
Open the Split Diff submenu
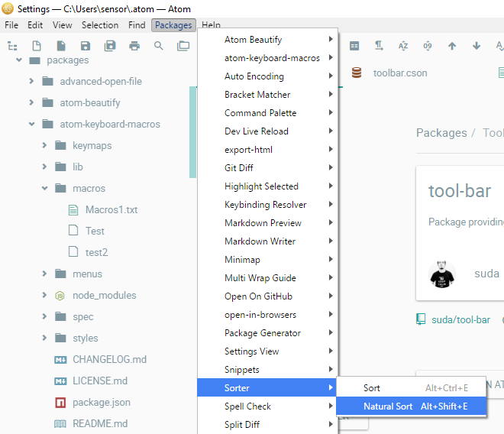[x=267, y=425]
